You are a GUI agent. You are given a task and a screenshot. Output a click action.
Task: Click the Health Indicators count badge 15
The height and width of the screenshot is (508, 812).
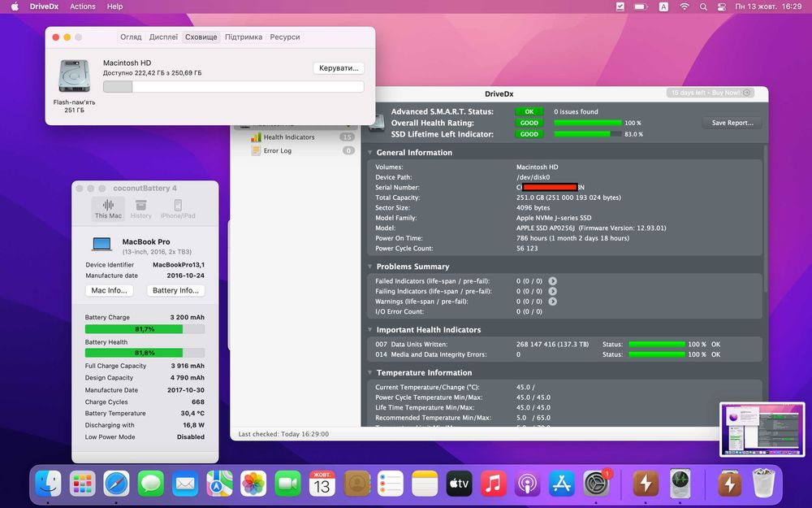tap(347, 137)
